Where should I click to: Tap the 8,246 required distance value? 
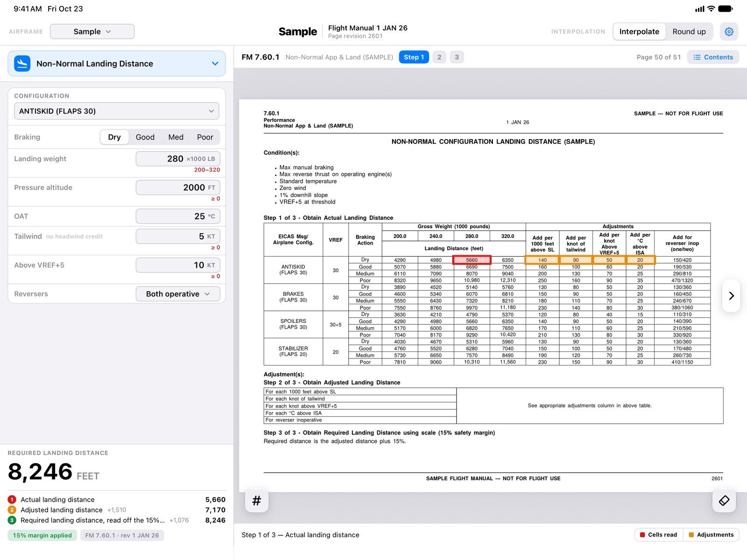pos(40,471)
